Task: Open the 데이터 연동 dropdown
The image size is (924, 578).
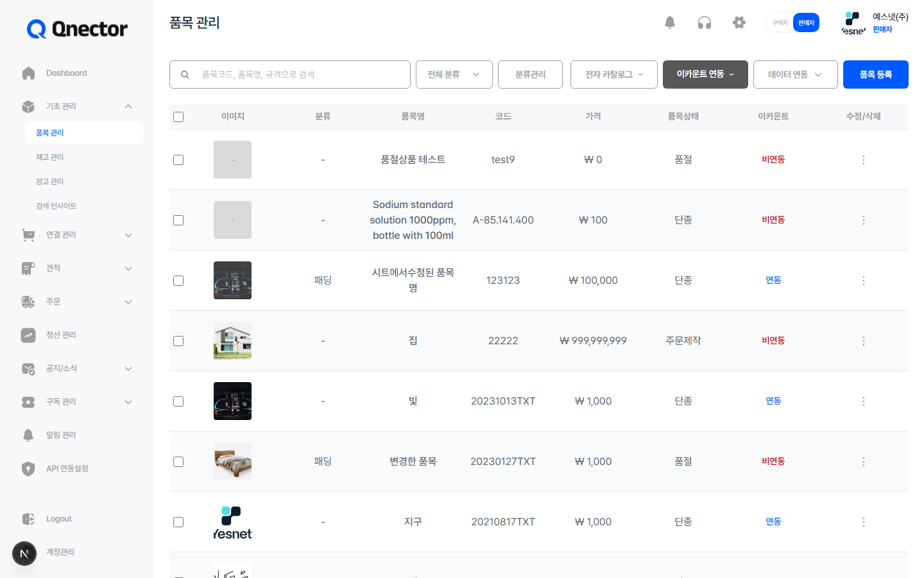Action: point(796,74)
